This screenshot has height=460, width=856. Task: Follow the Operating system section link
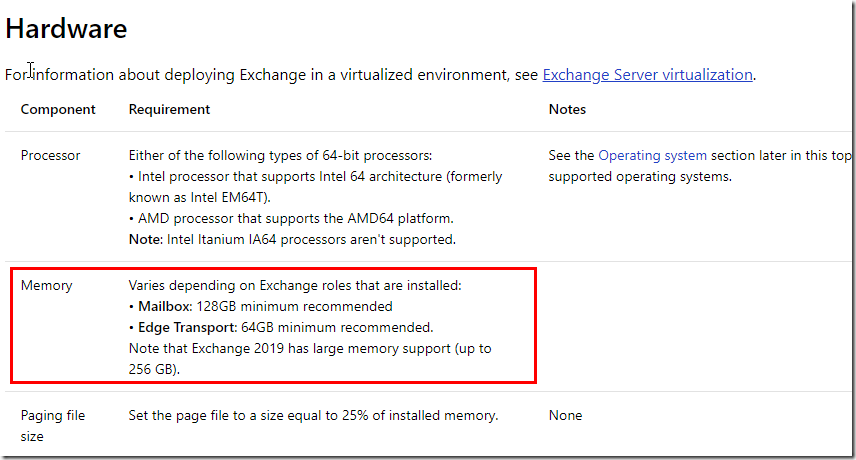pos(652,156)
